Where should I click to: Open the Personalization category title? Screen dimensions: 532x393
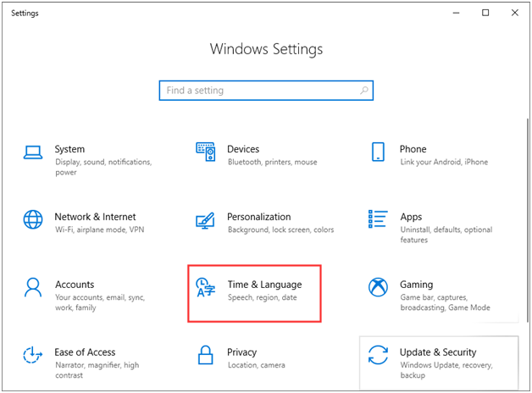point(259,217)
